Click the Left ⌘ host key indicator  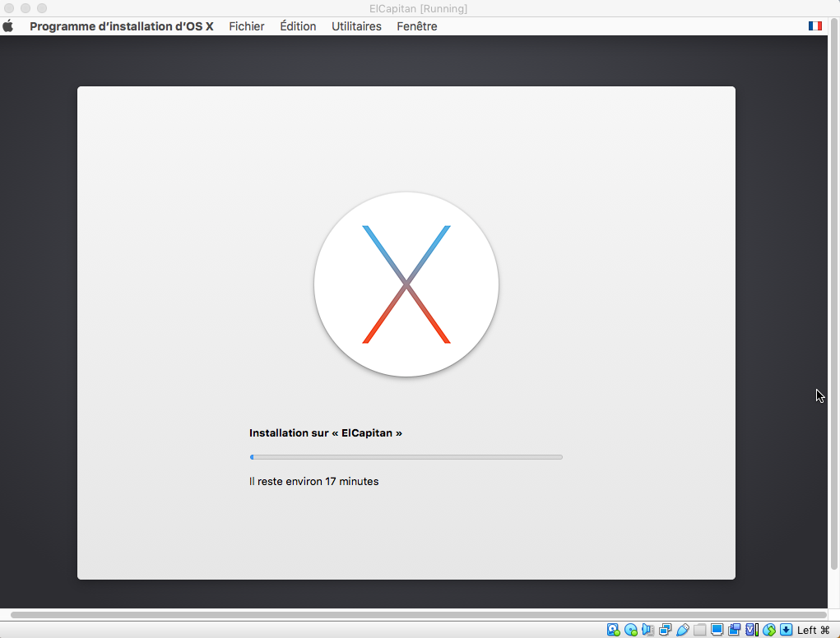coord(813,630)
